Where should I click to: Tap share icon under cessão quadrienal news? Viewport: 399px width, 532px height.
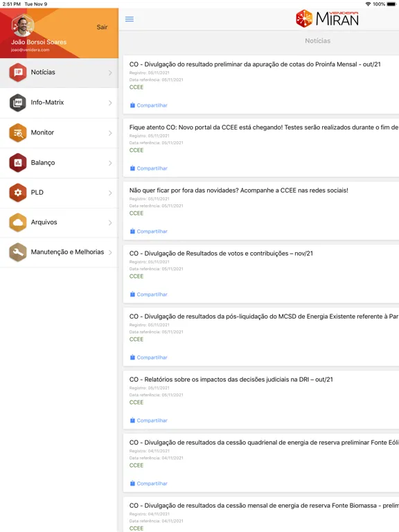[x=133, y=484]
